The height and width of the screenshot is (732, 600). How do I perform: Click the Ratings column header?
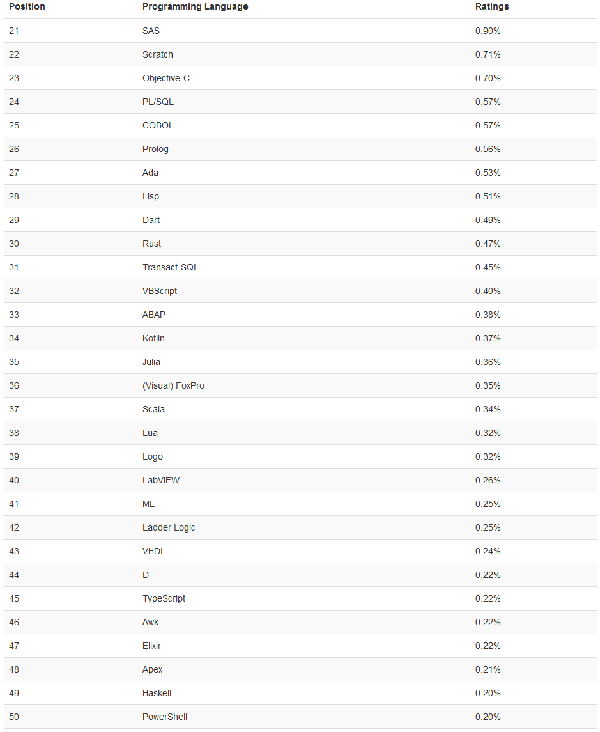click(492, 7)
